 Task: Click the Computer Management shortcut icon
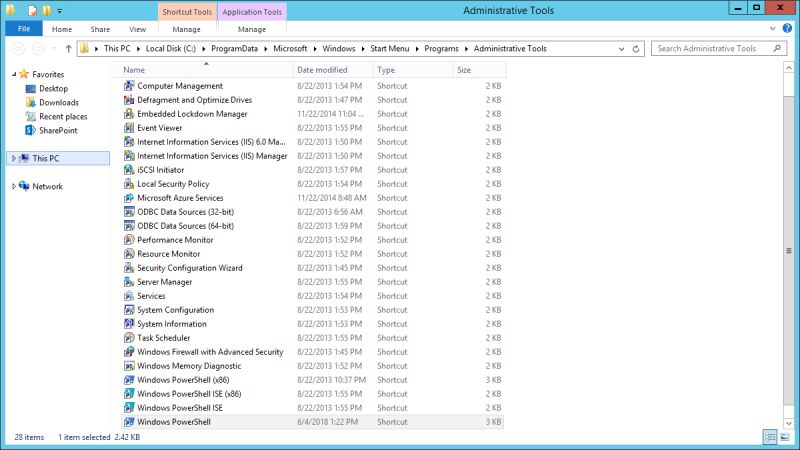(x=129, y=86)
